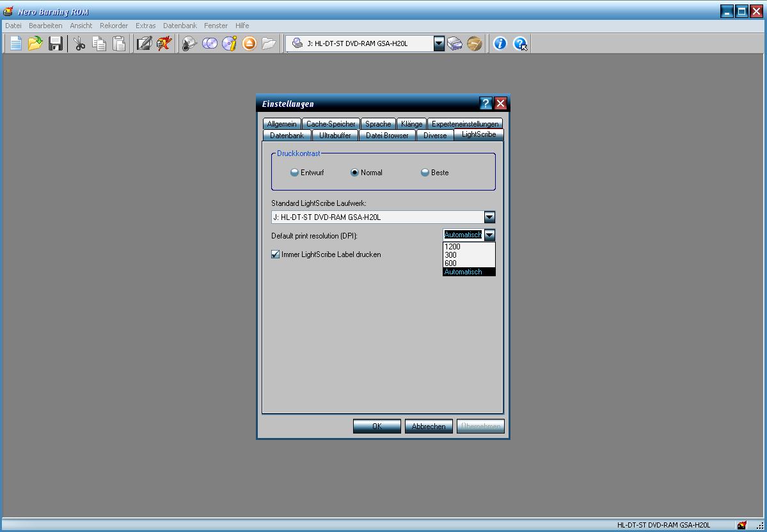Expand the Standard LightScribe Laufwerk dropdown
This screenshot has width=767, height=532.
(489, 217)
